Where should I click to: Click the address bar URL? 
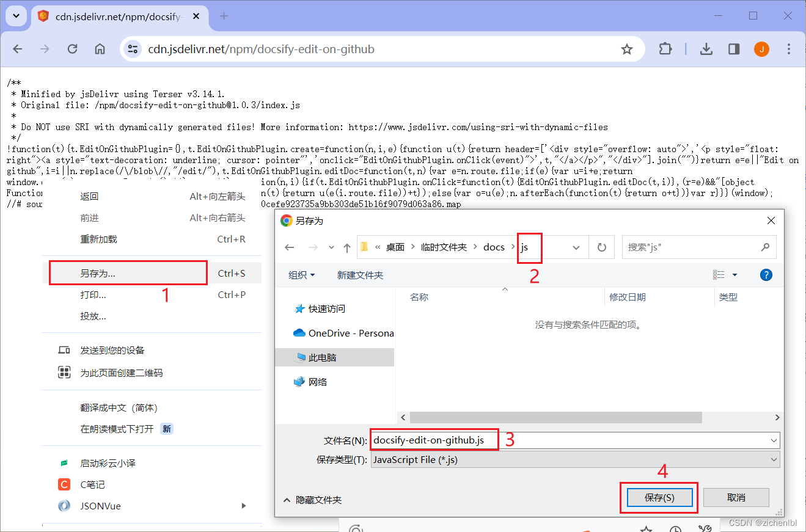[261, 49]
